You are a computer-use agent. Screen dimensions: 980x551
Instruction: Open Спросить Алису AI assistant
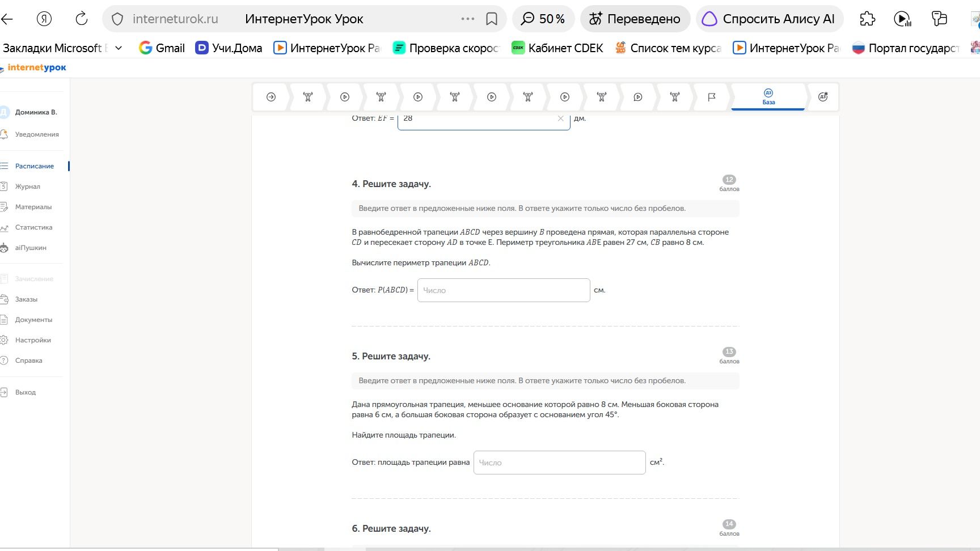[769, 19]
